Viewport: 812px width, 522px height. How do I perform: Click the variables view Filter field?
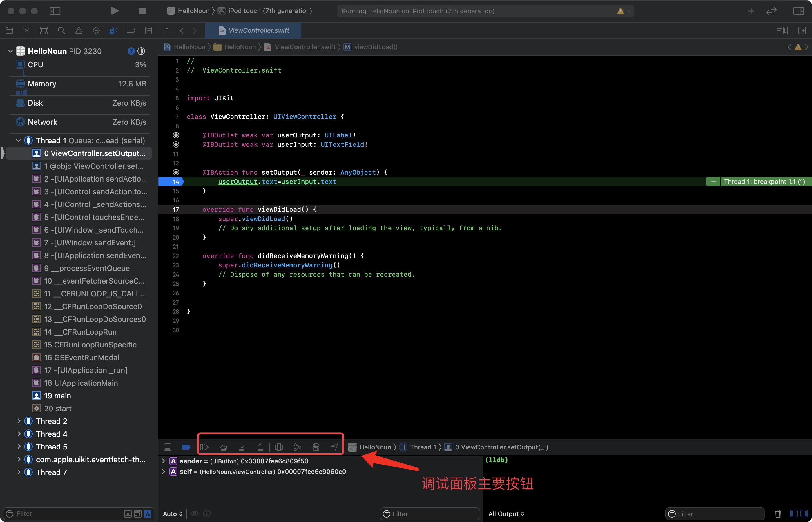430,514
